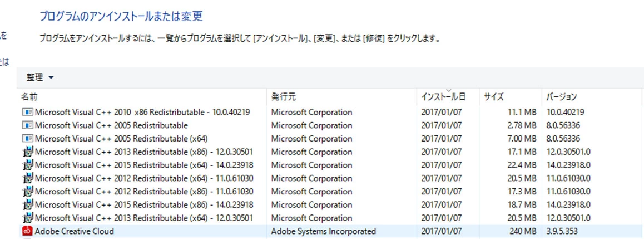The height and width of the screenshot is (239, 644).
Task: Select Microsoft Visual C++ 2015 Redistributable (x64) - 14.0.23918
Action: coord(143,165)
